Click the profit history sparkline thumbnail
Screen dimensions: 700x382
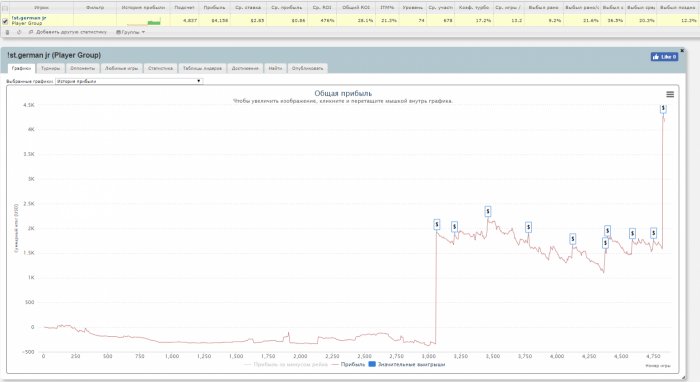coord(143,22)
